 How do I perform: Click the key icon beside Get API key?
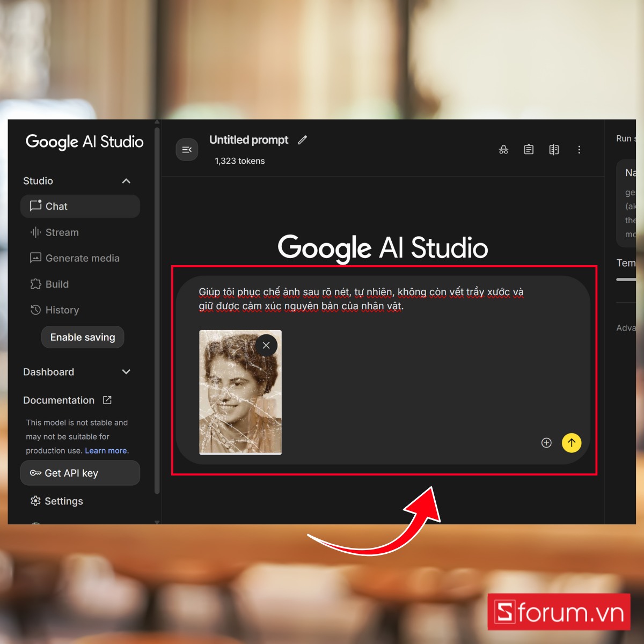pyautogui.click(x=35, y=473)
